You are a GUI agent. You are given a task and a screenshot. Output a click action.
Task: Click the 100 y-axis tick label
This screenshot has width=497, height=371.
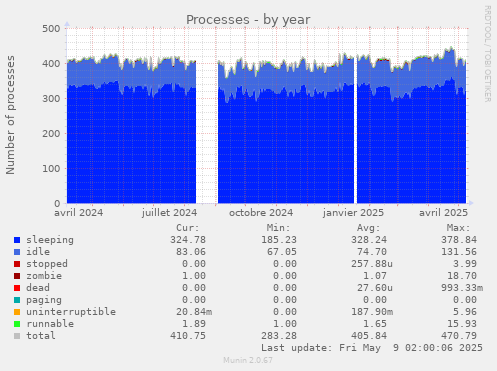point(51,169)
